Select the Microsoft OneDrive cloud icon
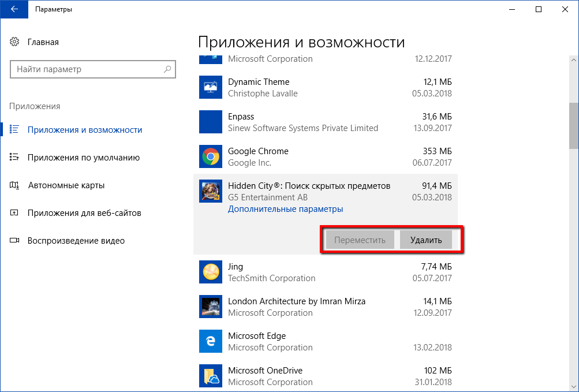The width and height of the screenshot is (579, 392). (x=210, y=376)
